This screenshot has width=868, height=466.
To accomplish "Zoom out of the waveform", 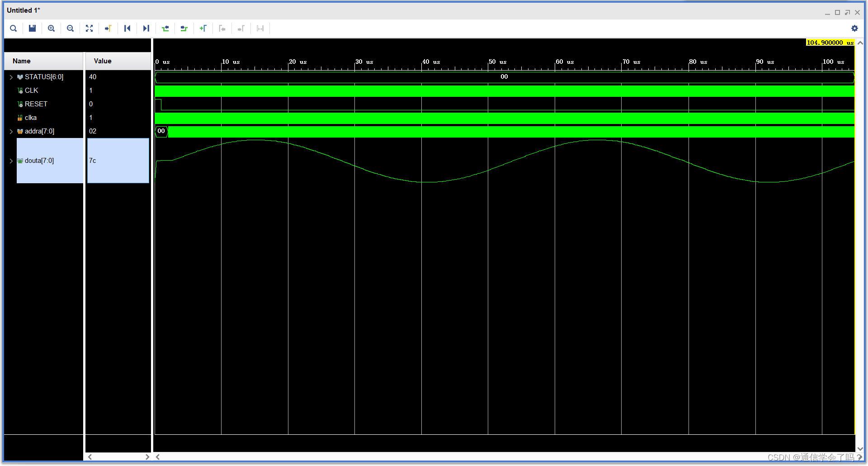I will (71, 29).
